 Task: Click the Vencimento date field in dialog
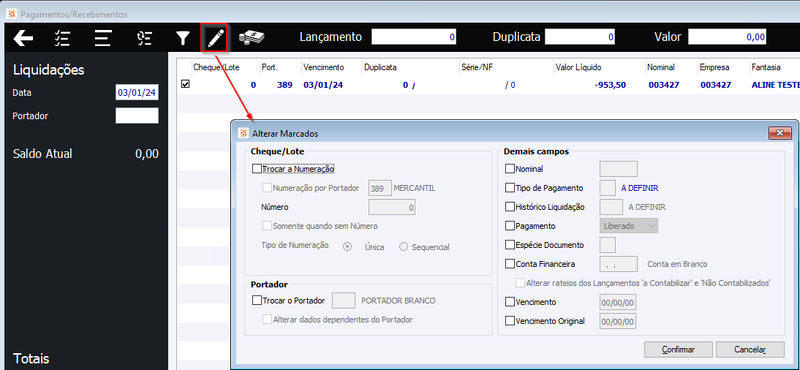[x=618, y=302]
